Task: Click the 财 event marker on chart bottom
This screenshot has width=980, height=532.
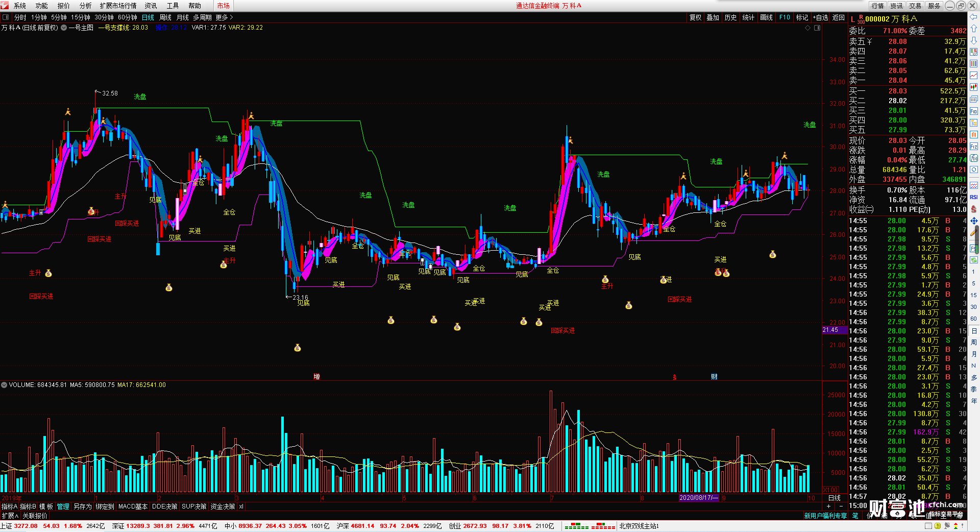Action: click(x=714, y=377)
